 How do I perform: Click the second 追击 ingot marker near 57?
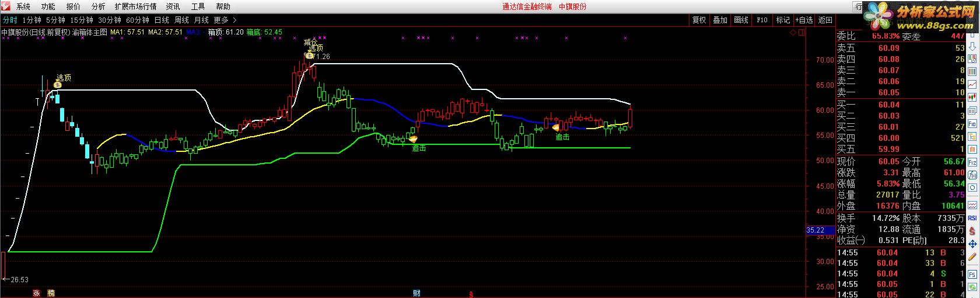tap(556, 127)
